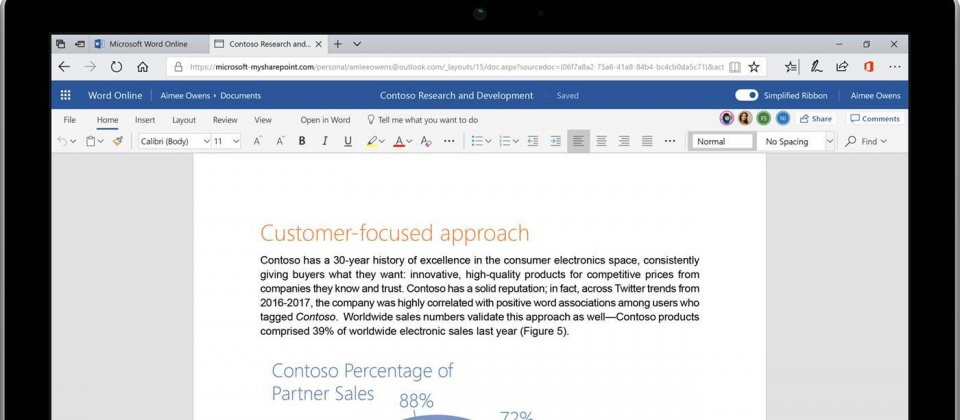Open the Comments pane
Image resolution: width=960 pixels, height=420 pixels.
pyautogui.click(x=875, y=119)
